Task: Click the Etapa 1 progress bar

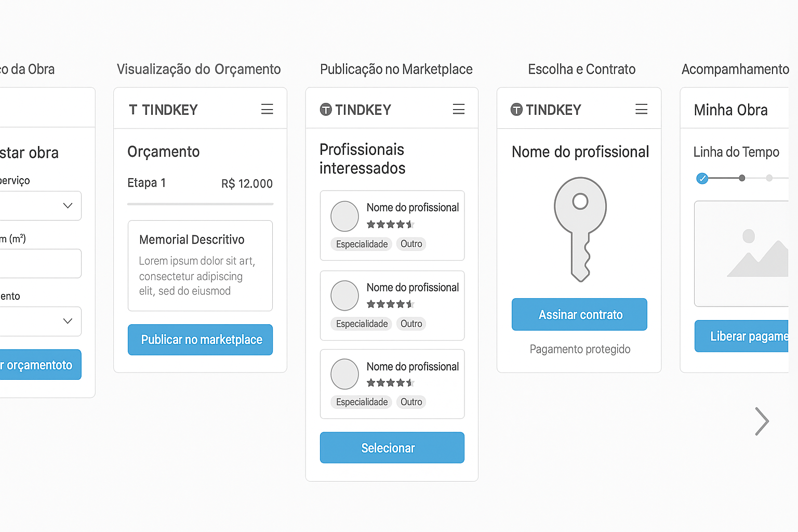Action: pyautogui.click(x=200, y=204)
